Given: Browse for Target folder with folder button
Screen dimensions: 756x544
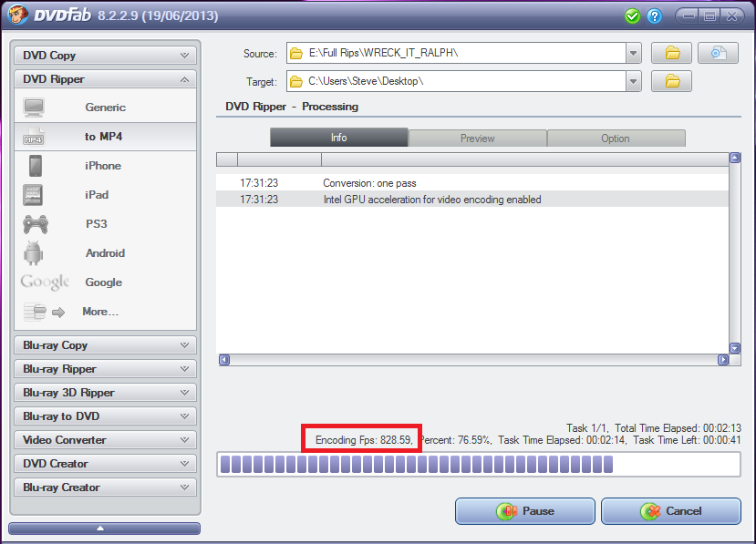Looking at the screenshot, I should tap(671, 81).
